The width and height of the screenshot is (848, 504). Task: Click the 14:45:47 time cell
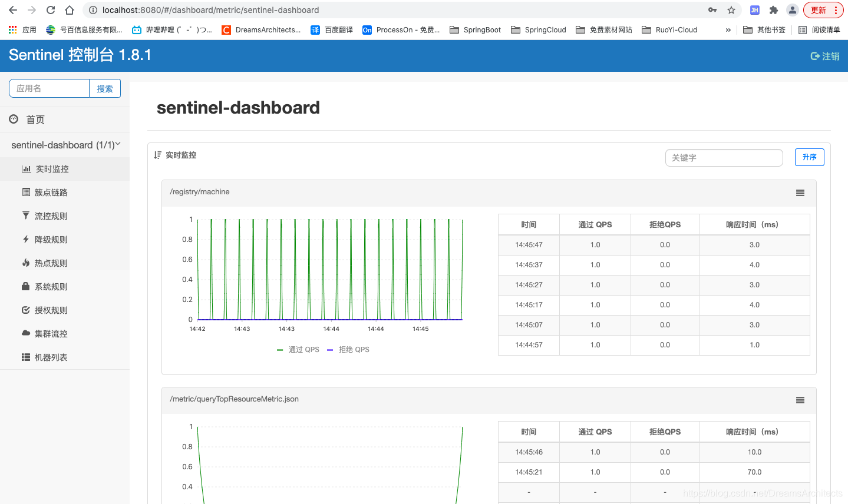[x=529, y=245]
